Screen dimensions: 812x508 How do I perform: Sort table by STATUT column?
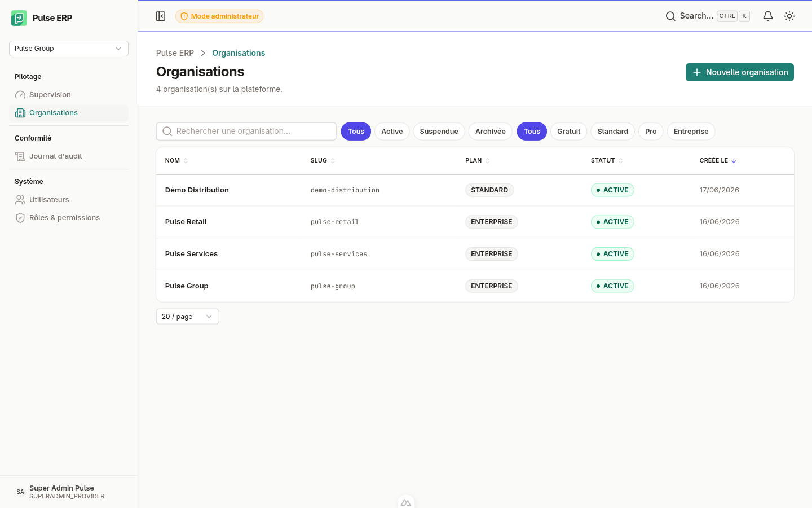607,161
